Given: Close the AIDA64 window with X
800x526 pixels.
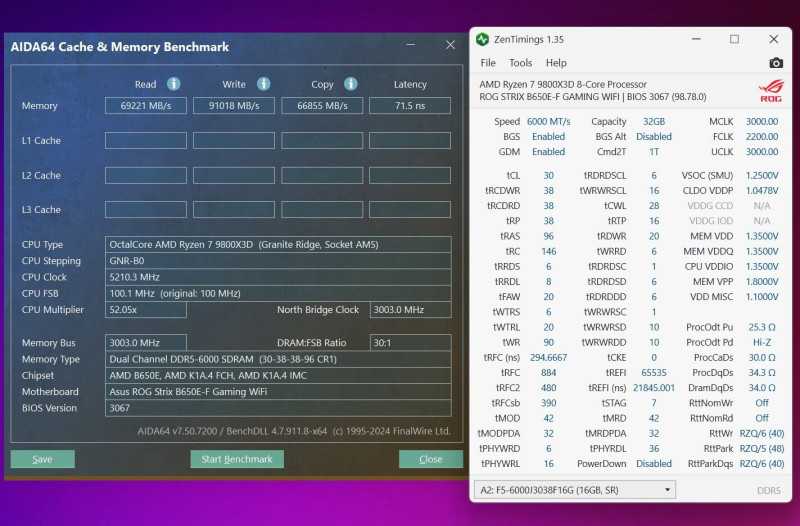Looking at the screenshot, I should click(x=450, y=45).
